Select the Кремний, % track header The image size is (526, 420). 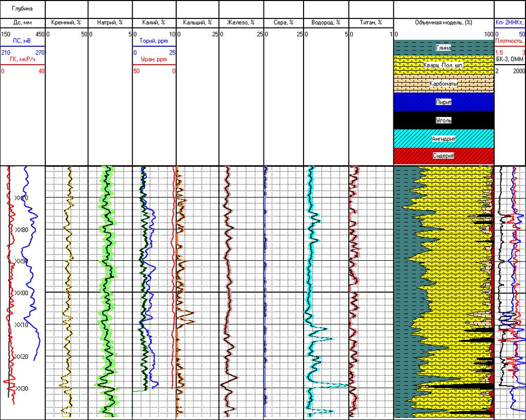point(66,23)
